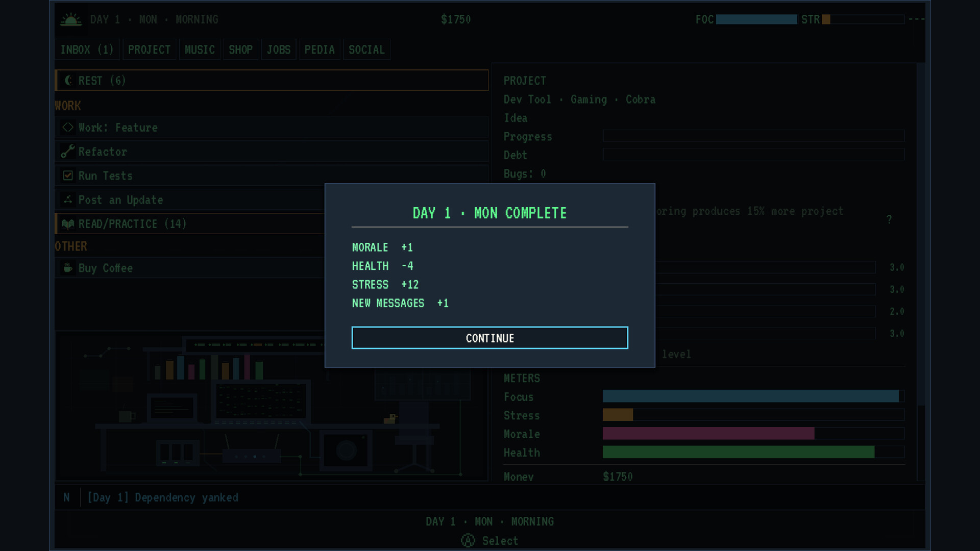Click the Bugs: 0 label
The height and width of the screenshot is (551, 980).
pyautogui.click(x=524, y=174)
